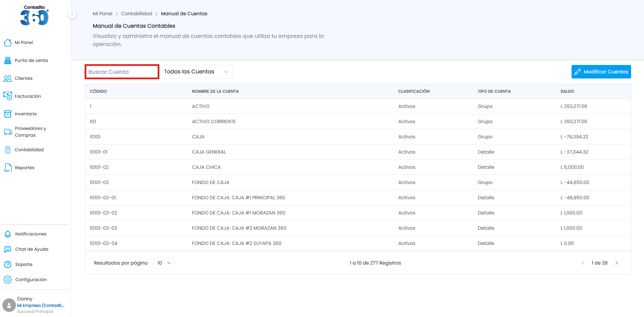This screenshot has width=644, height=317.
Task: Go to the next page arrow
Action: pos(617,263)
